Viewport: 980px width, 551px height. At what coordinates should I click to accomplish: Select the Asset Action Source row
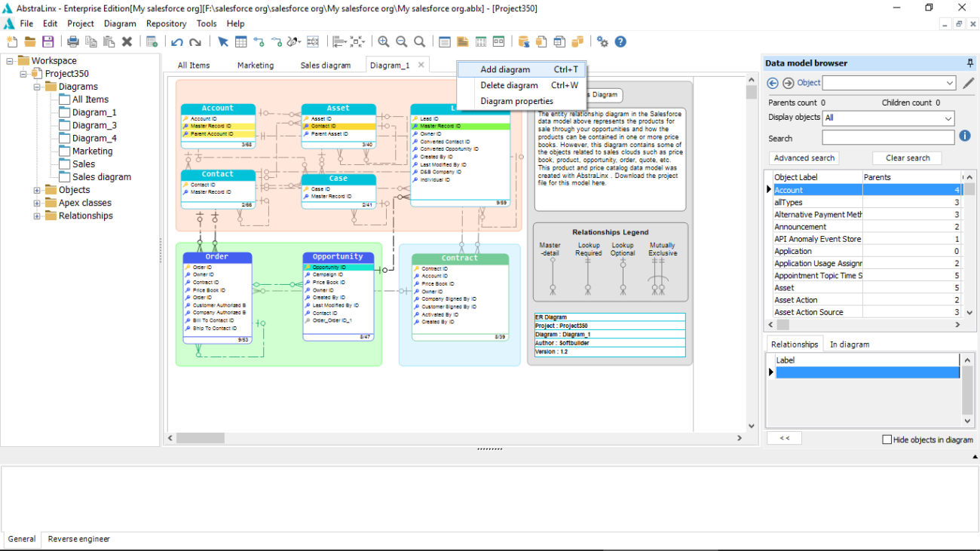click(867, 312)
